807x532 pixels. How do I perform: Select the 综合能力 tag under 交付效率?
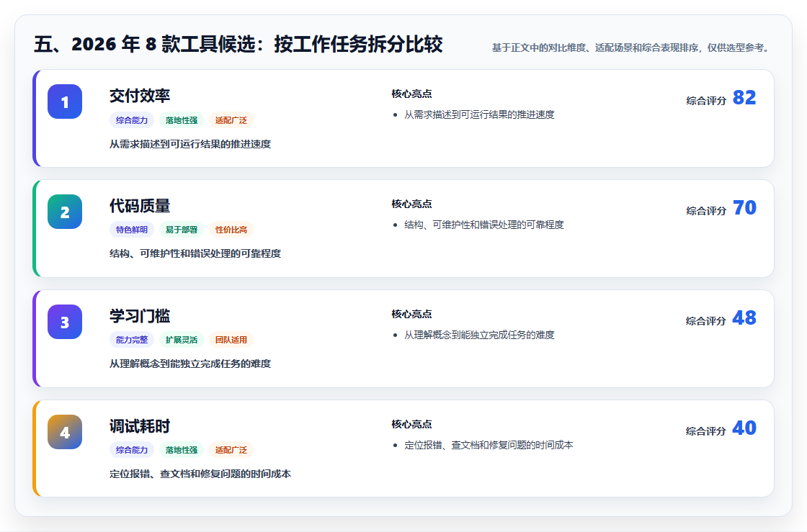(132, 120)
